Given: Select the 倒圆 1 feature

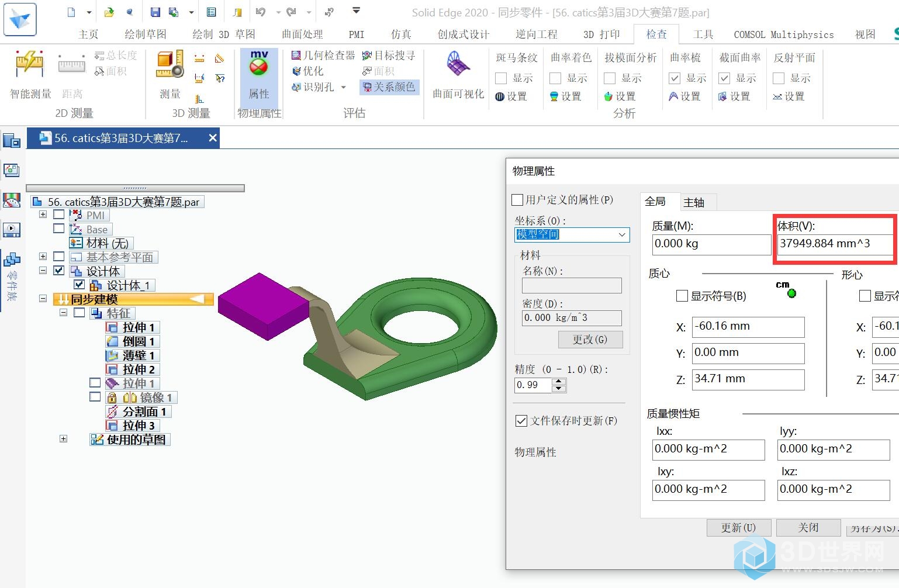Looking at the screenshot, I should (132, 341).
